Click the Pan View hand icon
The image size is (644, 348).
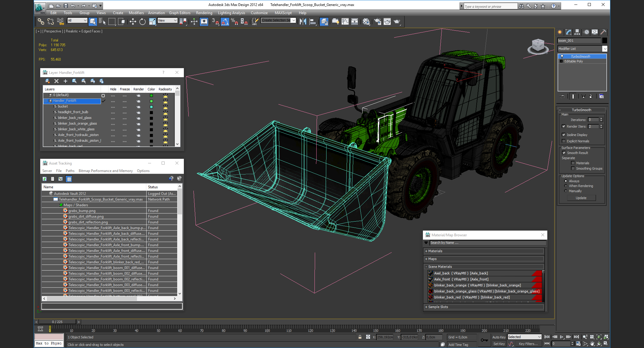[592, 343]
